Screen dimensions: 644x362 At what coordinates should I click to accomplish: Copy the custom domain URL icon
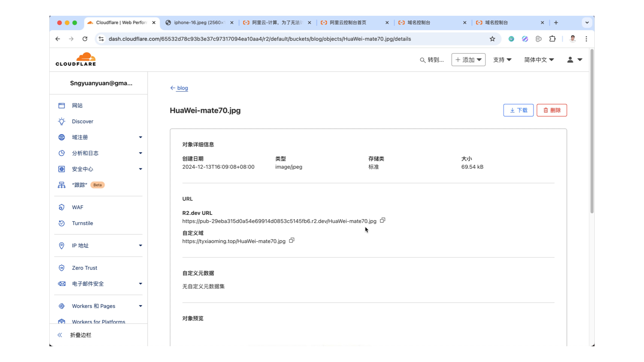click(291, 240)
